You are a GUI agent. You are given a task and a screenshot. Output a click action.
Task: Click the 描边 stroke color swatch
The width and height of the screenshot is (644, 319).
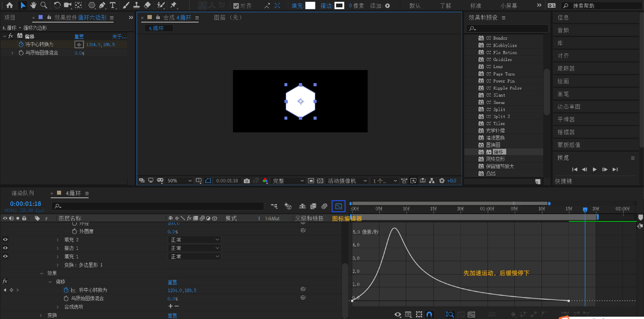[x=339, y=6]
